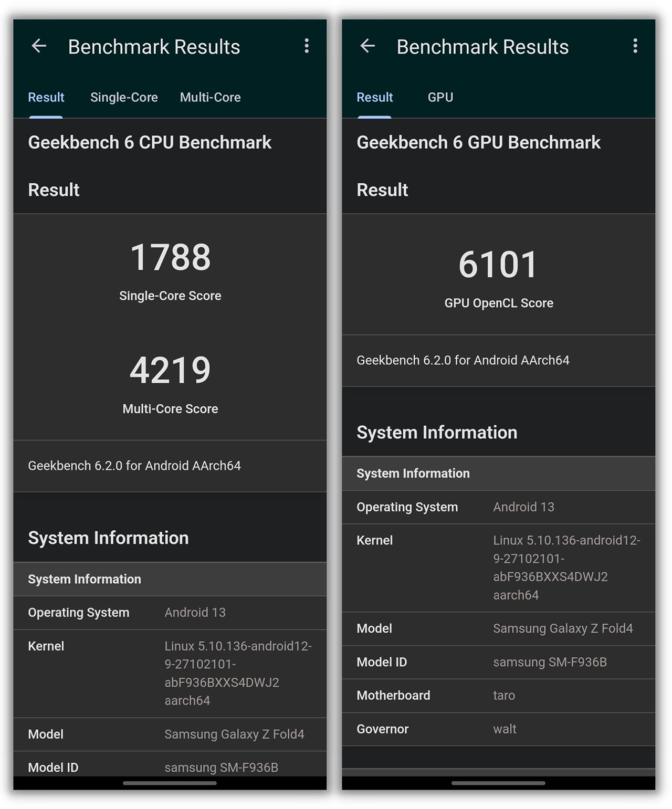Tap samsung SM-F936B model ID on CPU screen
Image resolution: width=672 pixels, height=809 pixels.
coord(221,768)
